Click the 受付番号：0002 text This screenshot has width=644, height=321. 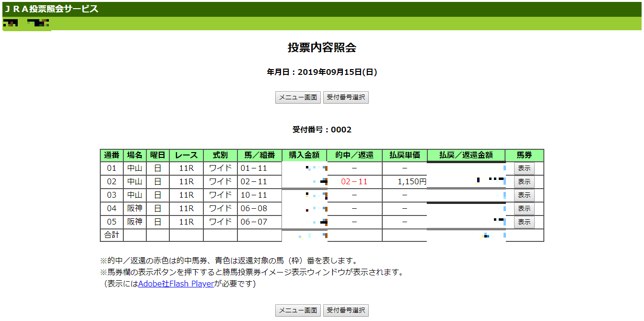point(322,130)
